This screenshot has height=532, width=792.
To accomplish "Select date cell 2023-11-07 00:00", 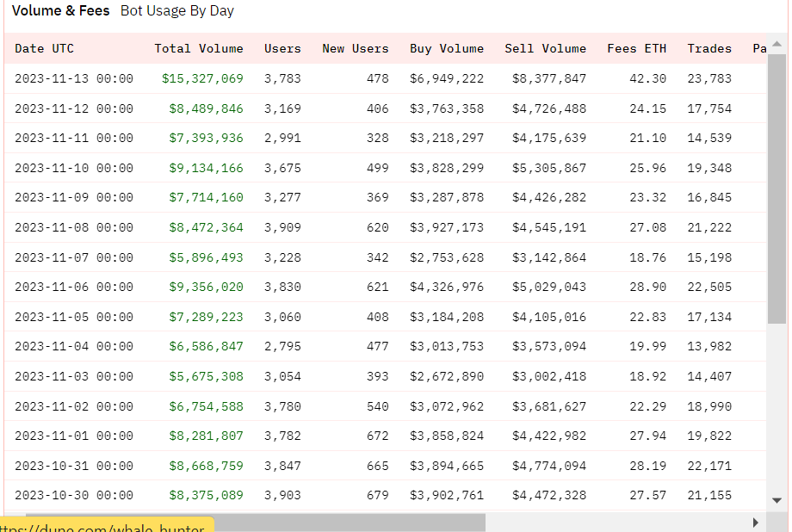I will [x=74, y=257].
